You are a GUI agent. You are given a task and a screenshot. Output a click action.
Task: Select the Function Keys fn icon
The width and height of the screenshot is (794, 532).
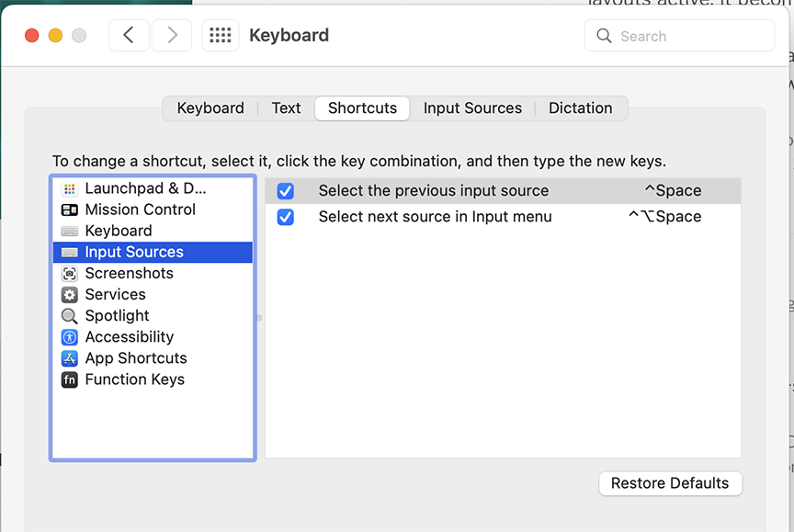[70, 379]
